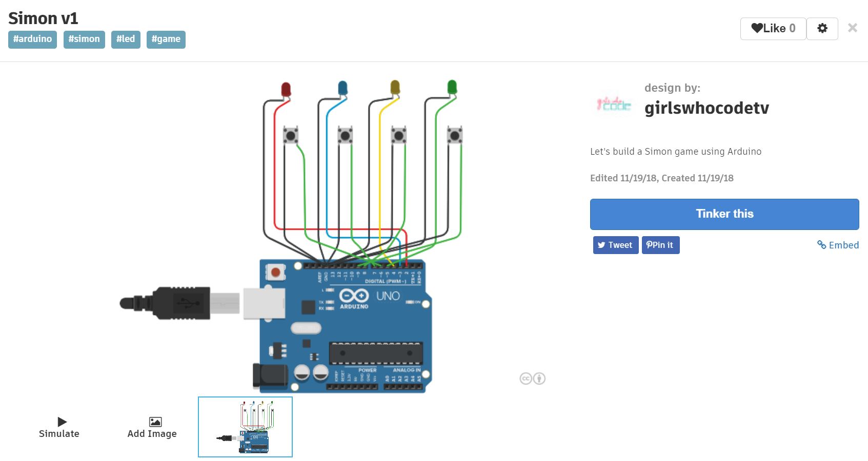Click the red LED in the circuit
This screenshot has height=461, width=868.
click(285, 90)
